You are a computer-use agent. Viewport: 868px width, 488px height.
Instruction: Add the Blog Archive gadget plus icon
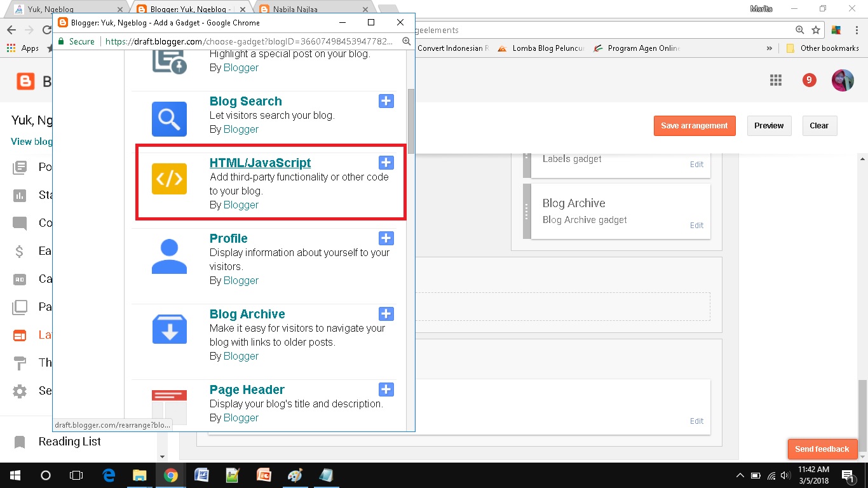(386, 314)
